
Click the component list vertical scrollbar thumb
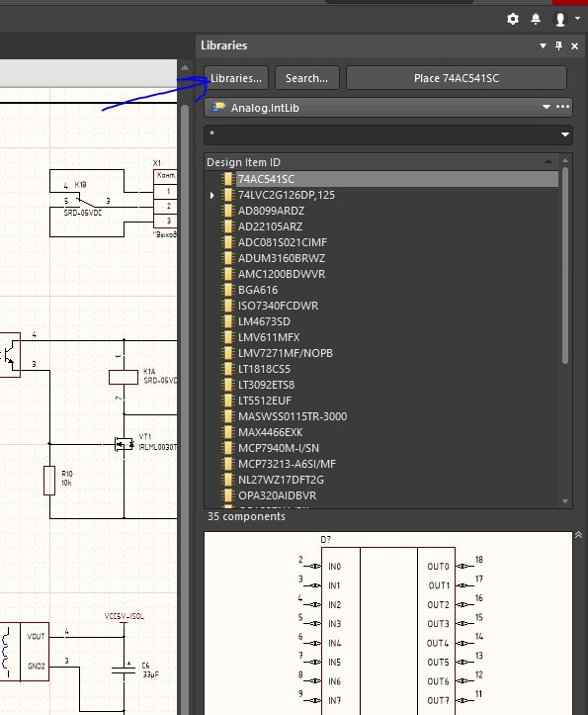(565, 265)
